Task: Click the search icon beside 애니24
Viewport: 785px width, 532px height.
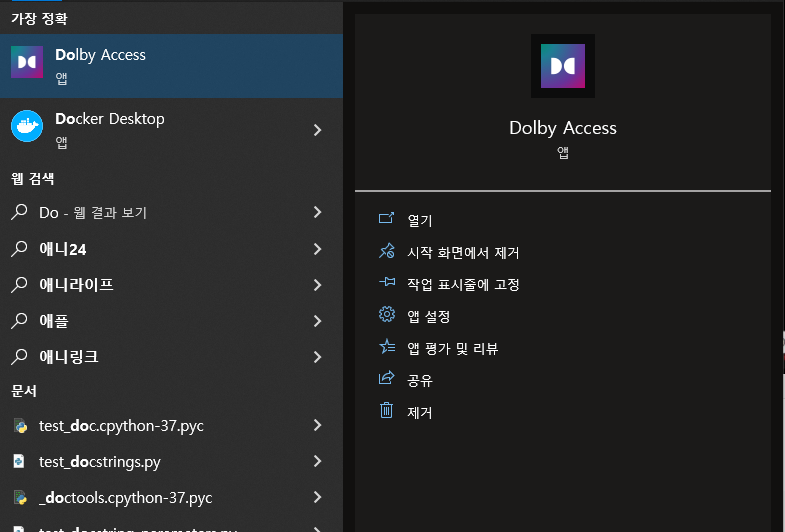Action: [19, 248]
